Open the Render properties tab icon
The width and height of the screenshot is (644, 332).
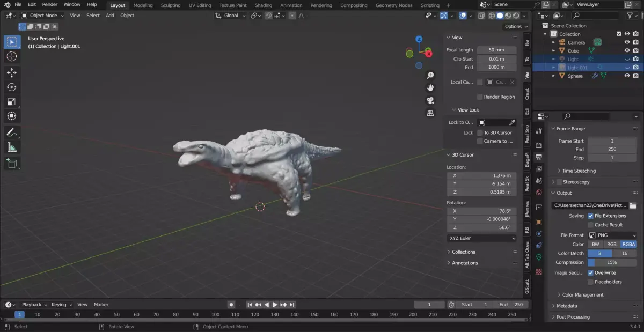click(x=539, y=145)
